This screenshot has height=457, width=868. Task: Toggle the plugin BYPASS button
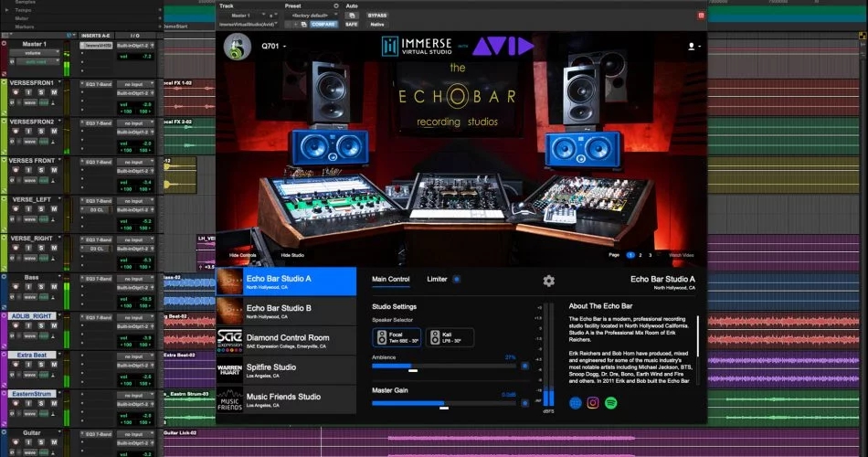(x=377, y=16)
